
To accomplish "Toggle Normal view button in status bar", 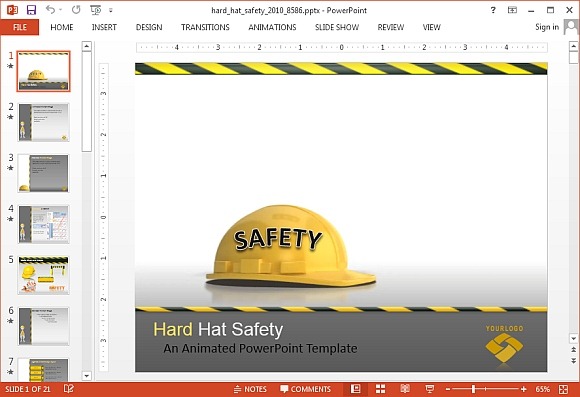I will click(355, 389).
